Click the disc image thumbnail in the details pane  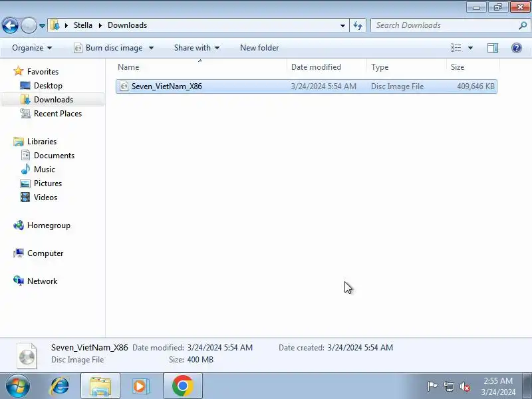[27, 356]
